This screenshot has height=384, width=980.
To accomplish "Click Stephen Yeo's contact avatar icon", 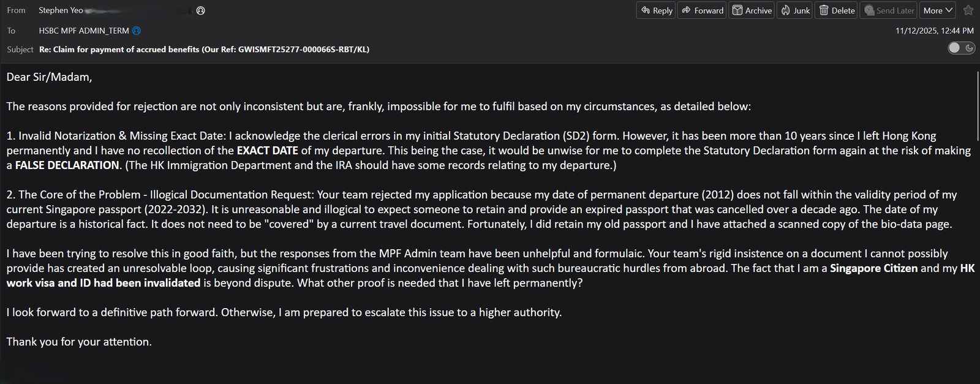I will click(x=200, y=10).
